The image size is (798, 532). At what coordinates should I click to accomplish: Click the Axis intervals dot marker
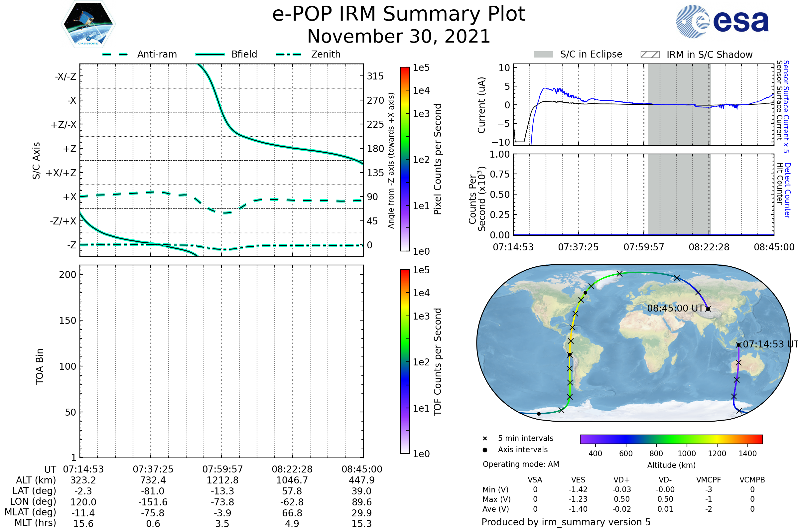pos(485,450)
